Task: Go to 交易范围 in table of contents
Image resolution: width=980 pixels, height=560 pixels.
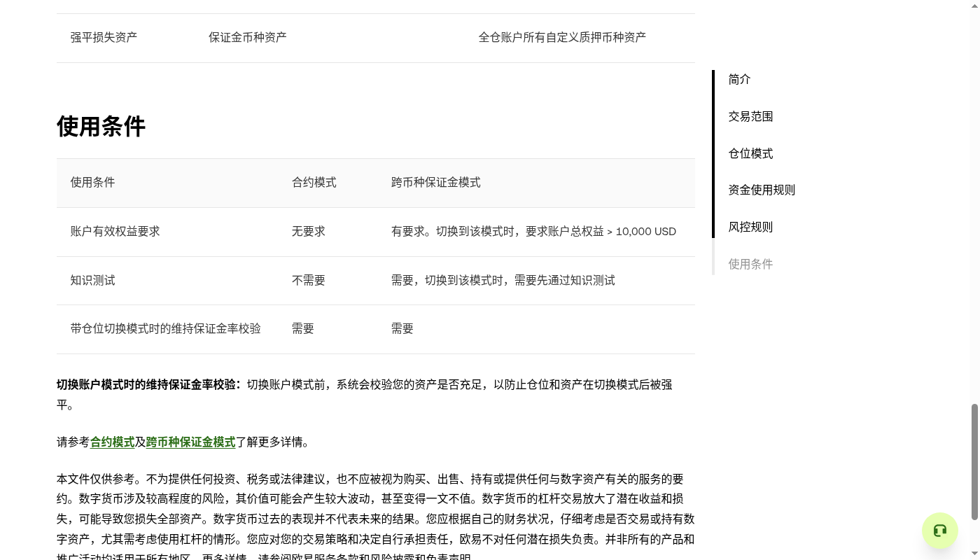Action: (x=750, y=116)
